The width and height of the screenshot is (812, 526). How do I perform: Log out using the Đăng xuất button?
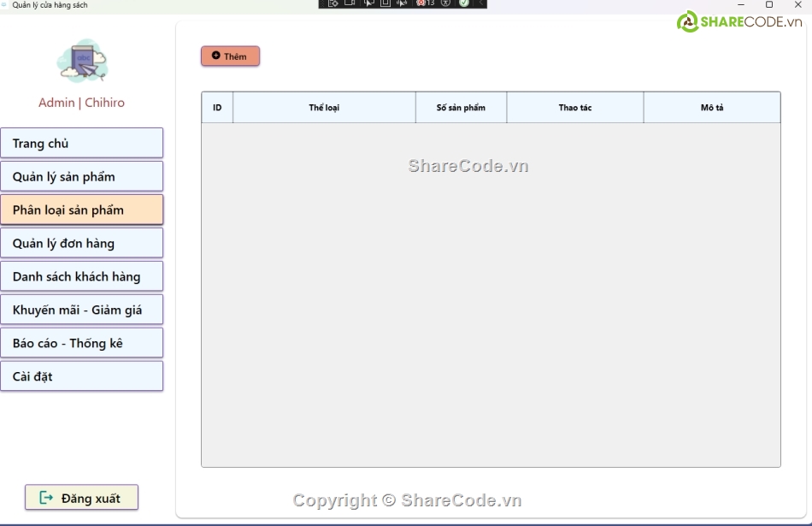click(81, 498)
